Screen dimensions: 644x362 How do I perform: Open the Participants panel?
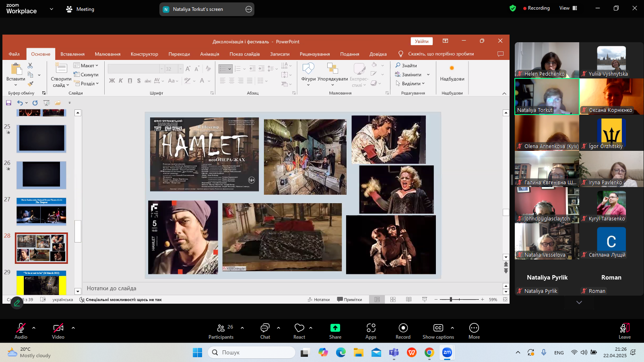[221, 328]
